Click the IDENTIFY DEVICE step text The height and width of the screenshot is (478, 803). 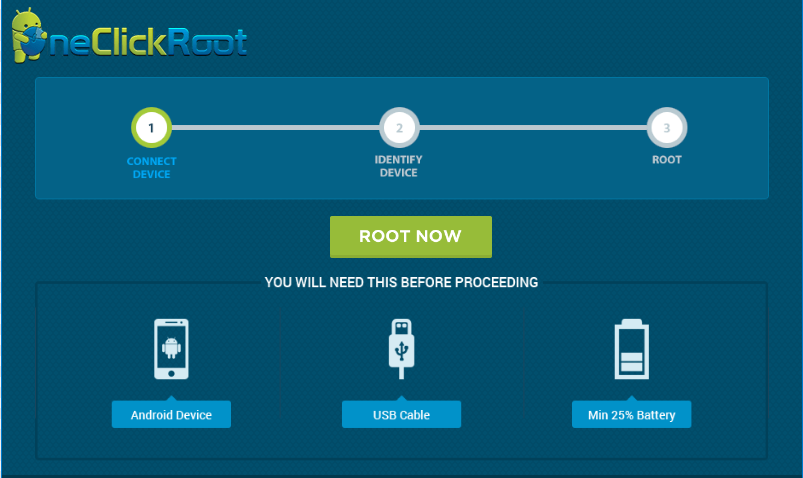click(x=398, y=166)
